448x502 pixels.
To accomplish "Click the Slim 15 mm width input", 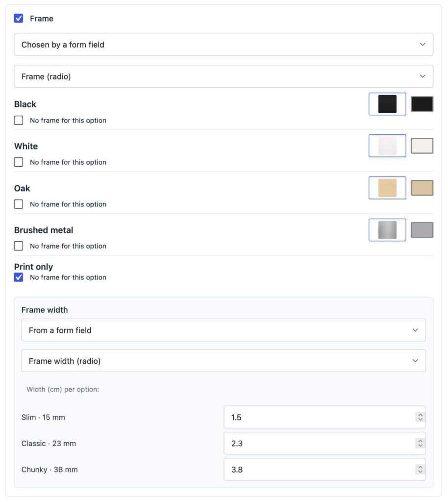I will coord(325,417).
